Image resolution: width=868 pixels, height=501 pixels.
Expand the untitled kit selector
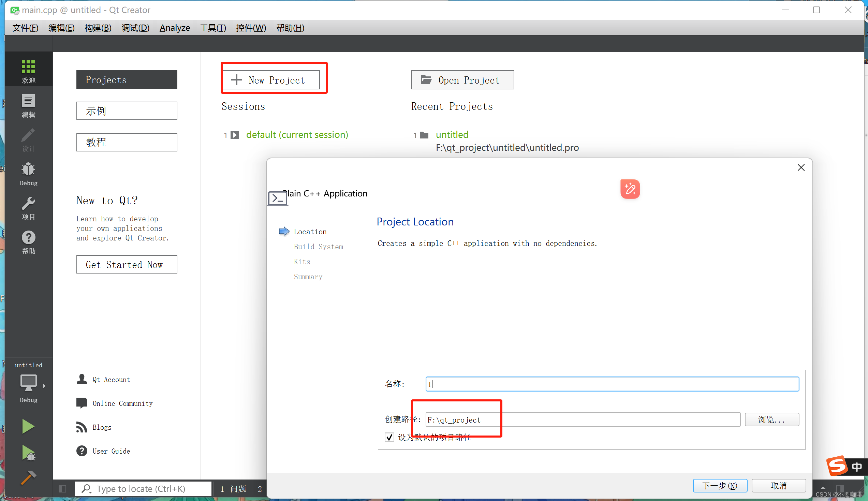(28, 382)
